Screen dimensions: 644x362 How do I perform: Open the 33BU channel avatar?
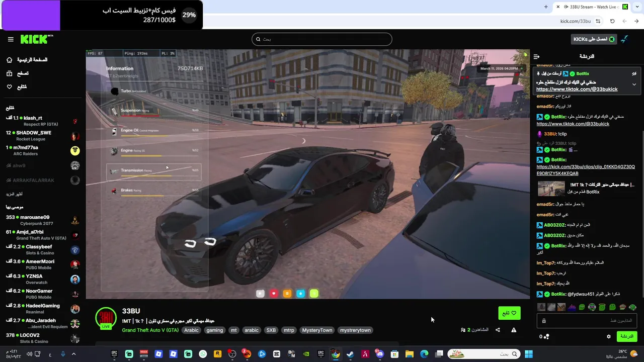pyautogui.click(x=106, y=318)
